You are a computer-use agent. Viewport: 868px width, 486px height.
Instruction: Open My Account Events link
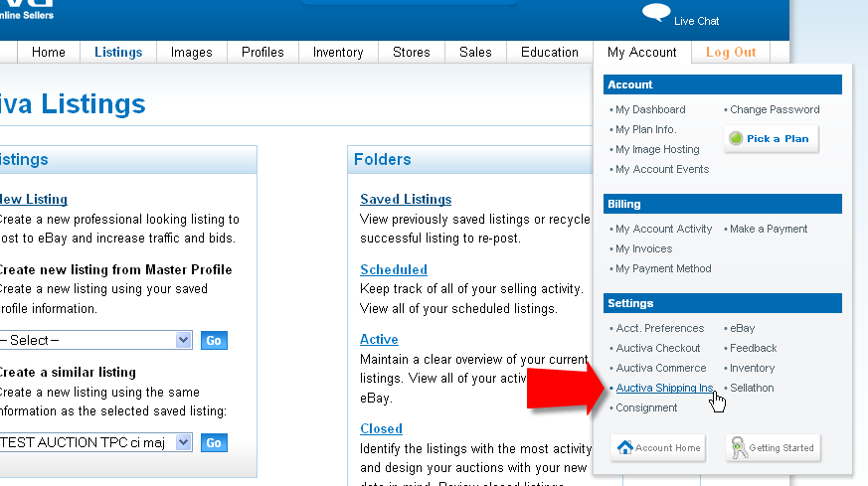point(662,169)
